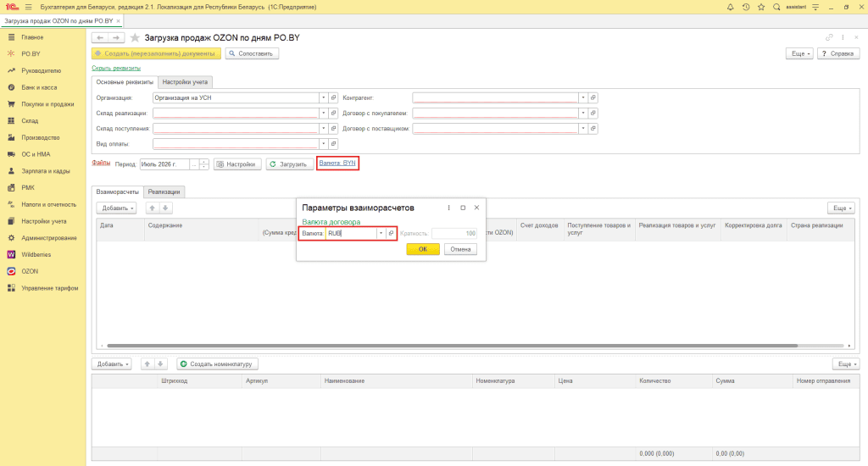
Task: Expand the Склад реализации dropdown
Action: pyautogui.click(x=323, y=113)
